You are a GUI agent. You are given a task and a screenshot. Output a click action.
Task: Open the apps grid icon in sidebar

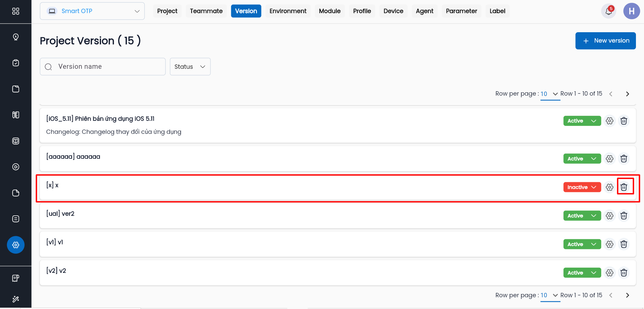click(16, 11)
